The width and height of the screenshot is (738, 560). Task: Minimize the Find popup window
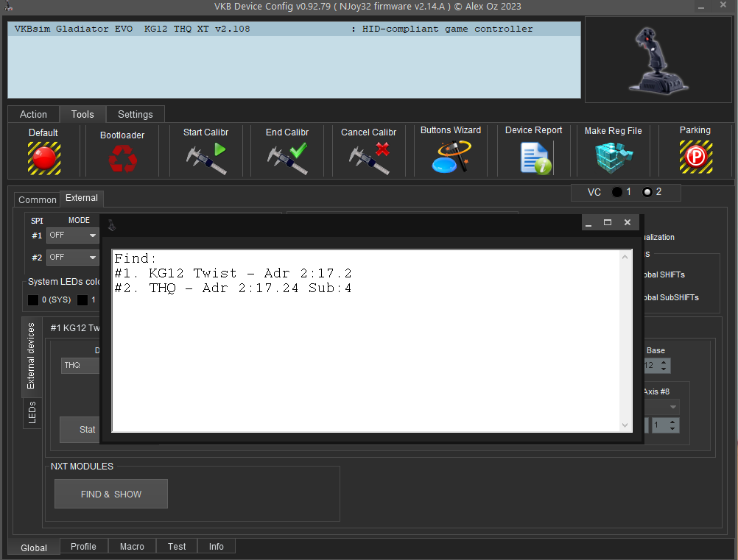(x=588, y=223)
